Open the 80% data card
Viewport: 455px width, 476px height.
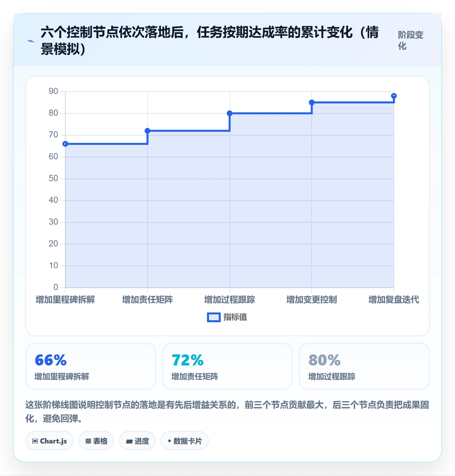[x=364, y=366]
